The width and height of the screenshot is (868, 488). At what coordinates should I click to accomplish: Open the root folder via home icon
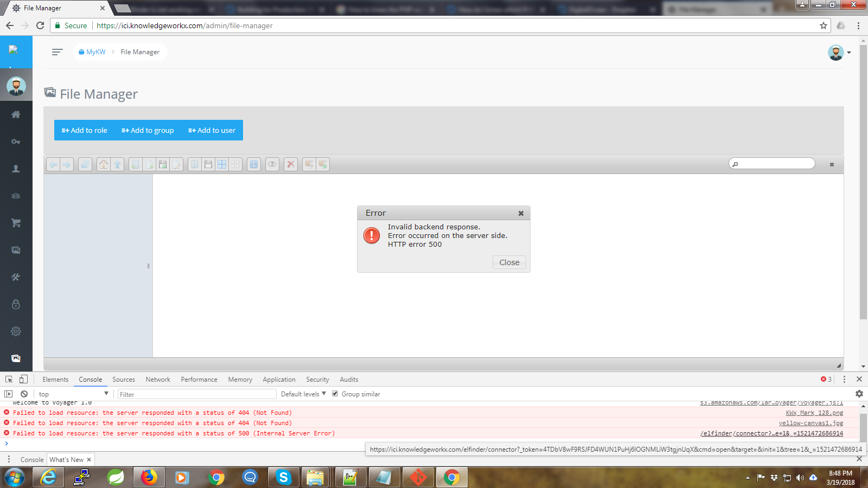[x=103, y=164]
